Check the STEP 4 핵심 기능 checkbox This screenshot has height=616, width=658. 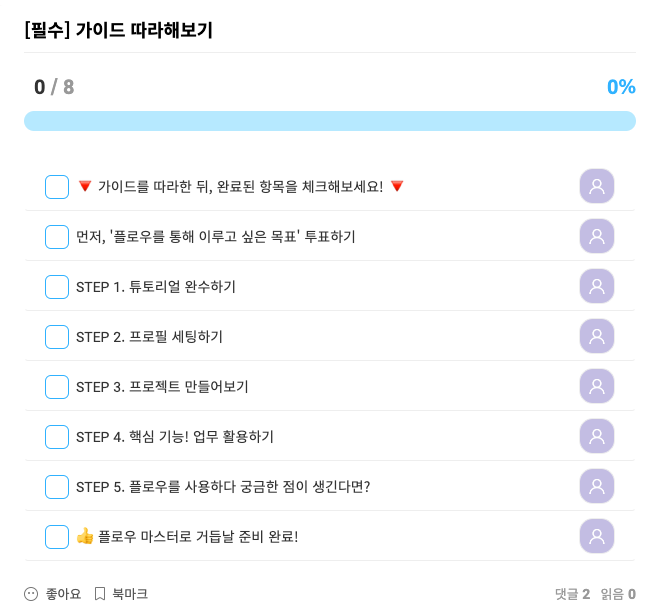point(57,437)
